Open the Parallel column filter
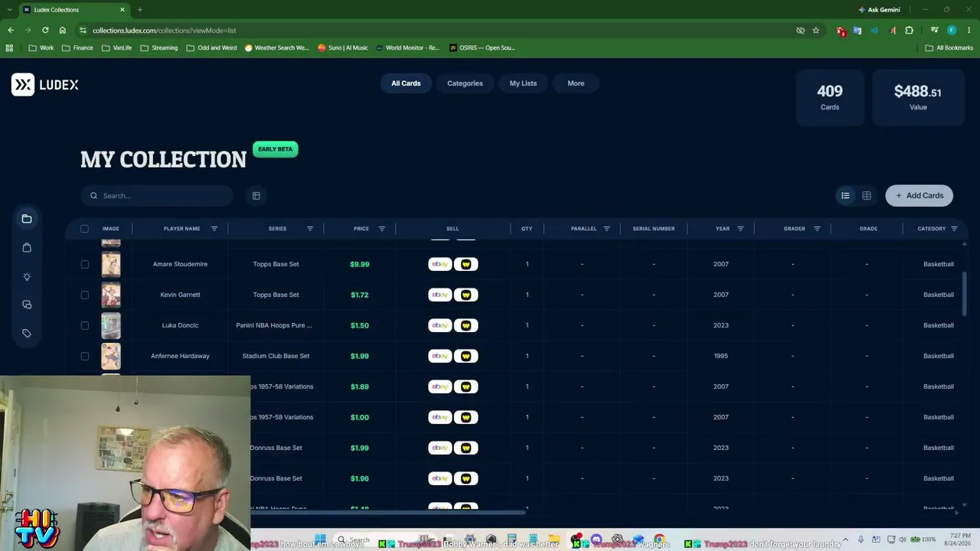Image resolution: width=980 pixels, height=551 pixels. click(606, 229)
